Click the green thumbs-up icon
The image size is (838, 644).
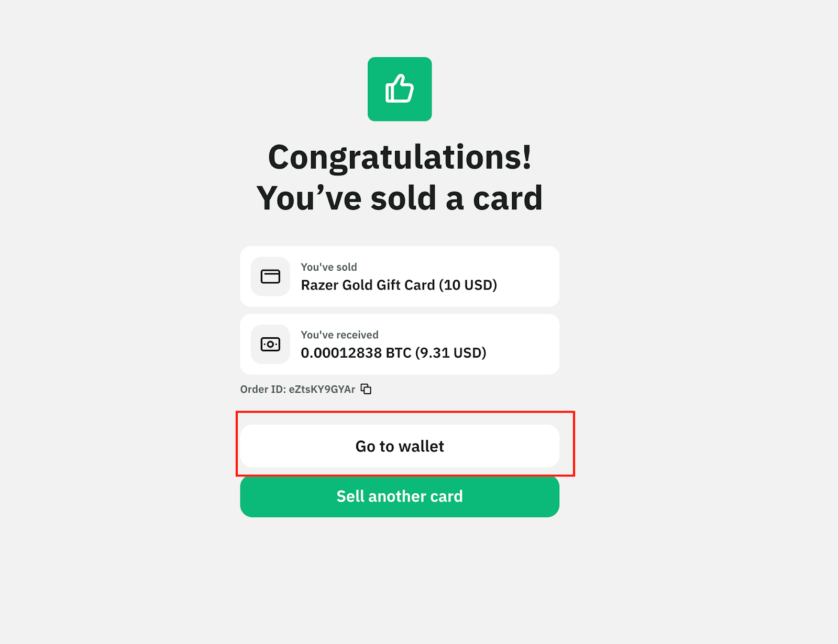pyautogui.click(x=400, y=89)
